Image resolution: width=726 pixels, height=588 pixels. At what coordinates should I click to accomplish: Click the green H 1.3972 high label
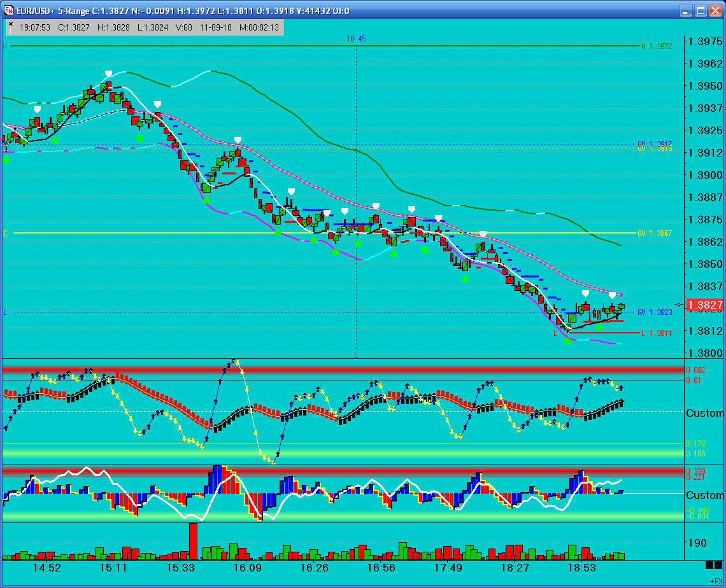click(657, 46)
